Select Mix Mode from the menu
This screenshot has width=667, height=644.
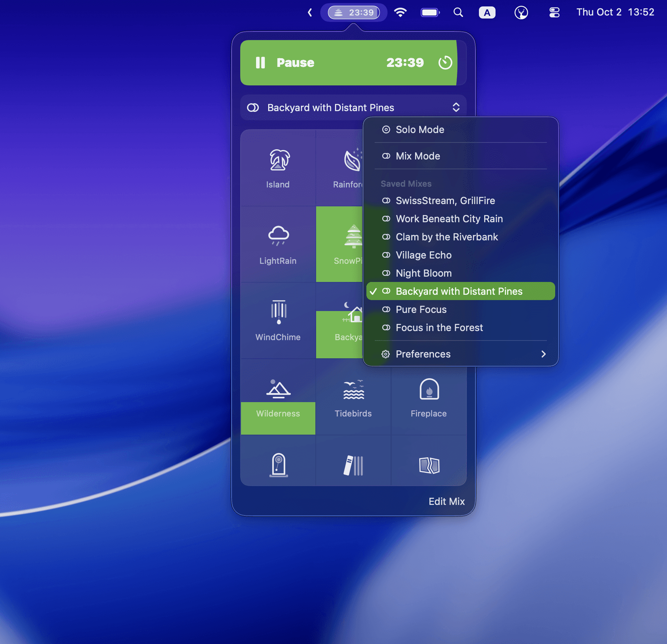(x=461, y=156)
